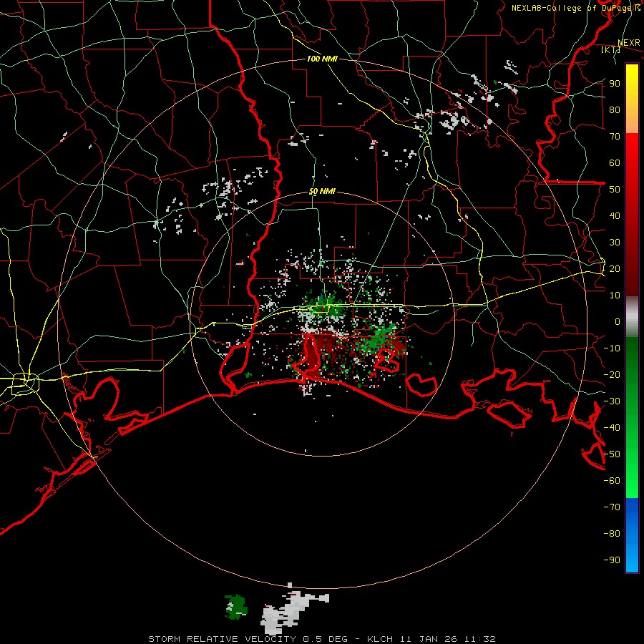Click the 80 value on velocity scale

pos(615,110)
